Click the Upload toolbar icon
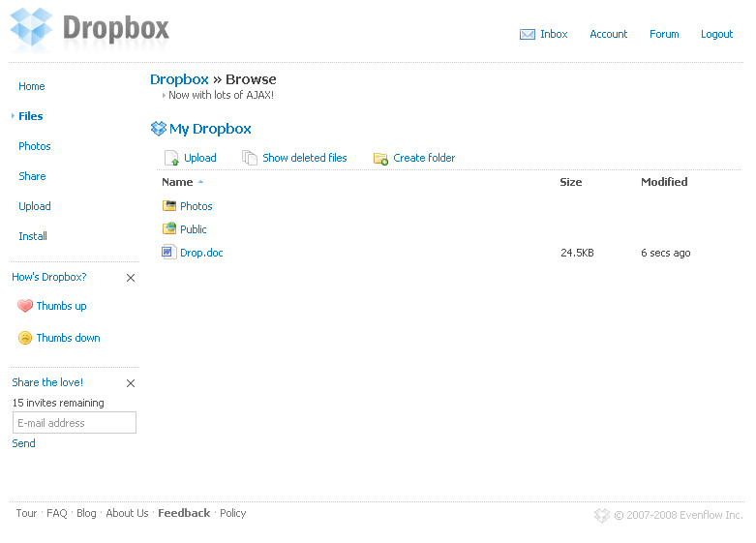 (171, 158)
